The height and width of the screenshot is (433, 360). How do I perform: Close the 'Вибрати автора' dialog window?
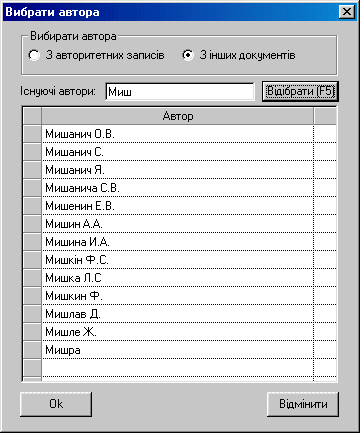click(x=347, y=12)
